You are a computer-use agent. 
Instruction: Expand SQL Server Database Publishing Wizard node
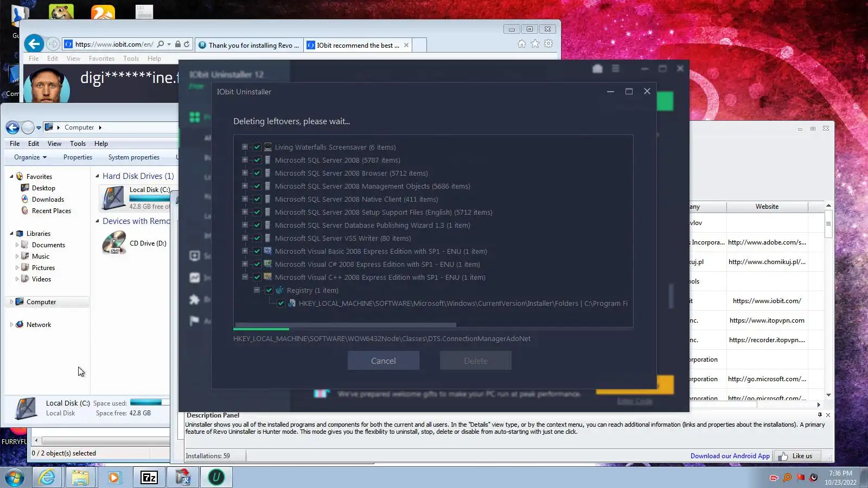[x=245, y=225]
